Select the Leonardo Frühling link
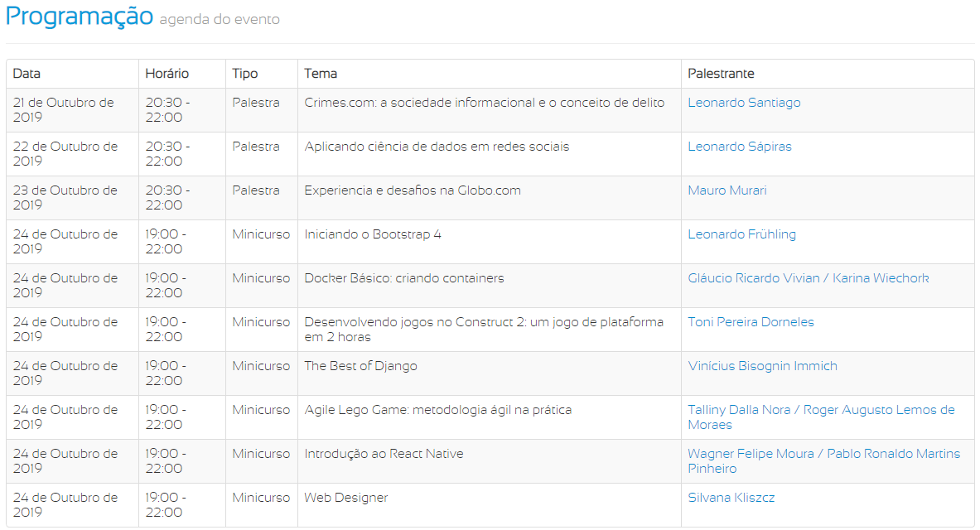This screenshot has width=980, height=530. tap(741, 234)
